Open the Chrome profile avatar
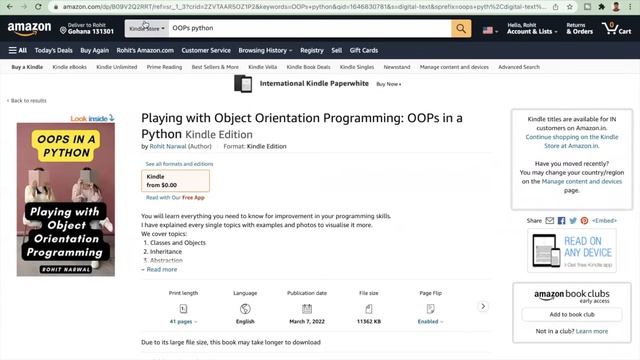Image resolution: width=640 pixels, height=360 pixels. [x=616, y=7]
